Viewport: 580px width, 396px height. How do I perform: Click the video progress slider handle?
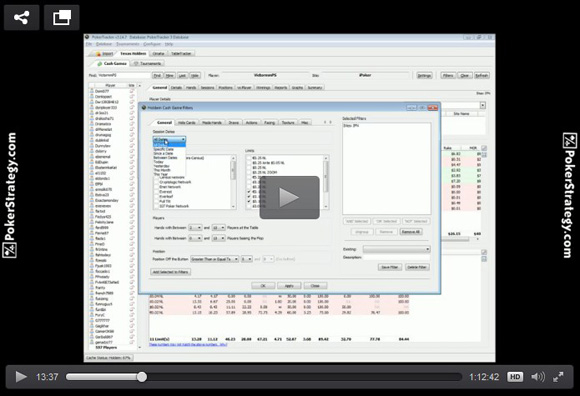click(x=142, y=377)
